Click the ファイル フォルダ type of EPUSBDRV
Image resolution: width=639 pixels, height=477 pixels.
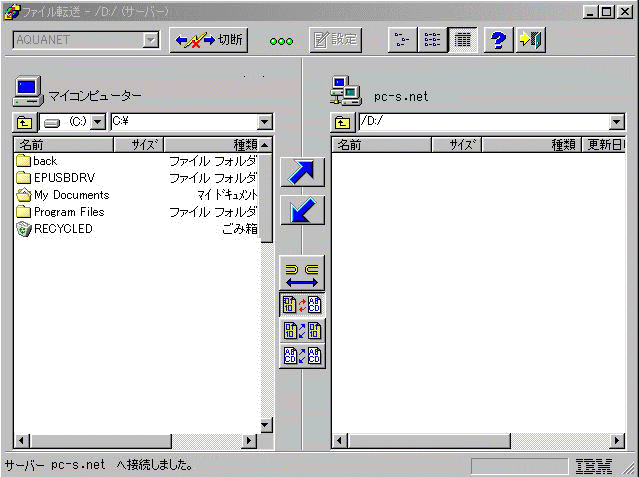(213, 178)
